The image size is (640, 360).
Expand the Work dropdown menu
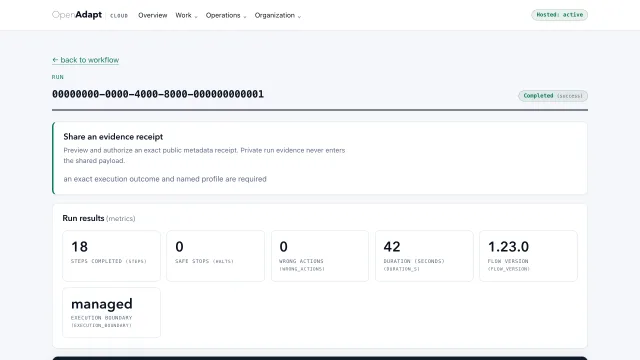point(186,15)
